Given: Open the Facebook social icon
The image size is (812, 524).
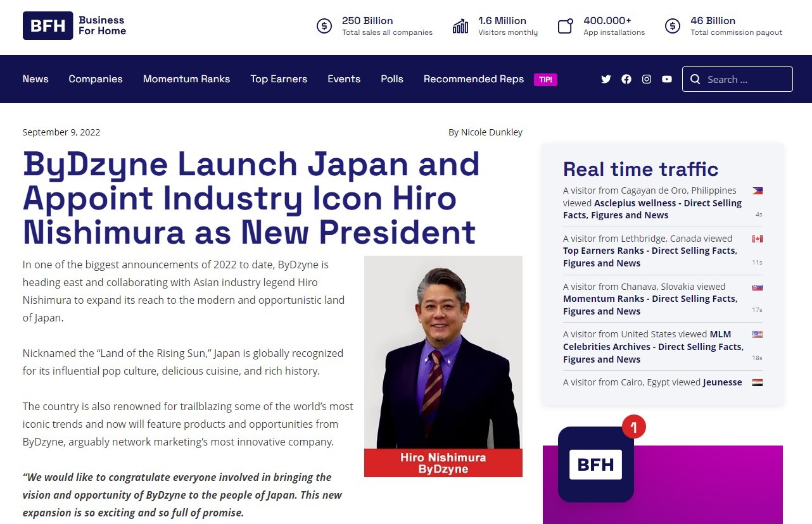Looking at the screenshot, I should click(x=626, y=79).
